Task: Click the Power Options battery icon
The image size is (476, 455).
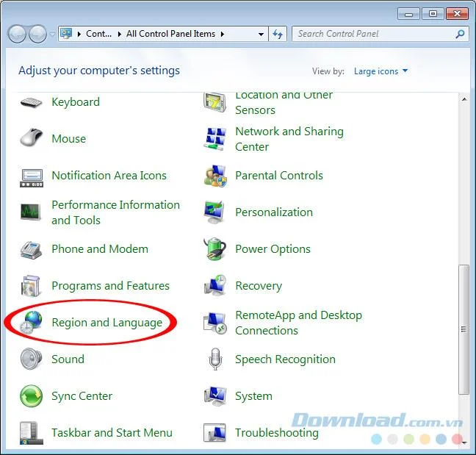Action: 215,248
